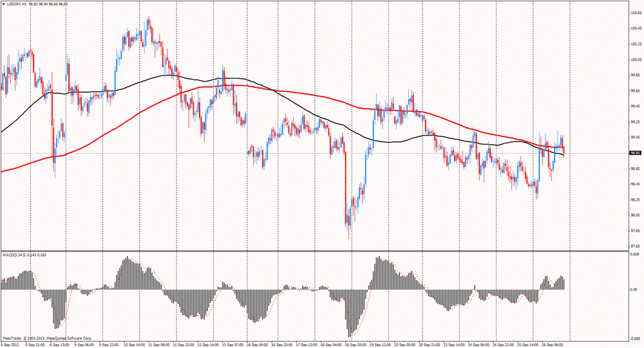The image size is (644, 348).
Task: Click the '20 Sep 21:00' time axis label
Action: pyautogui.click(x=430, y=345)
